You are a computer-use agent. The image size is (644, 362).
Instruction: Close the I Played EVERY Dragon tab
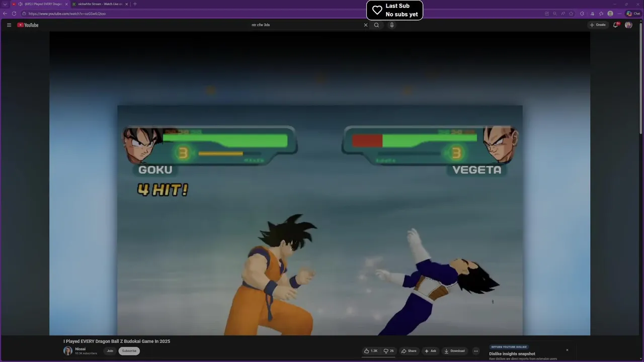pos(66,4)
